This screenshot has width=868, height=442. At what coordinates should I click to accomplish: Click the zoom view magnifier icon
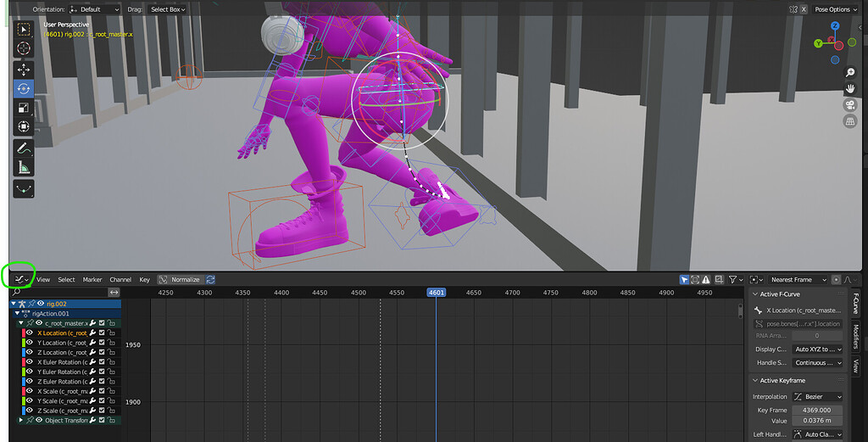click(850, 73)
